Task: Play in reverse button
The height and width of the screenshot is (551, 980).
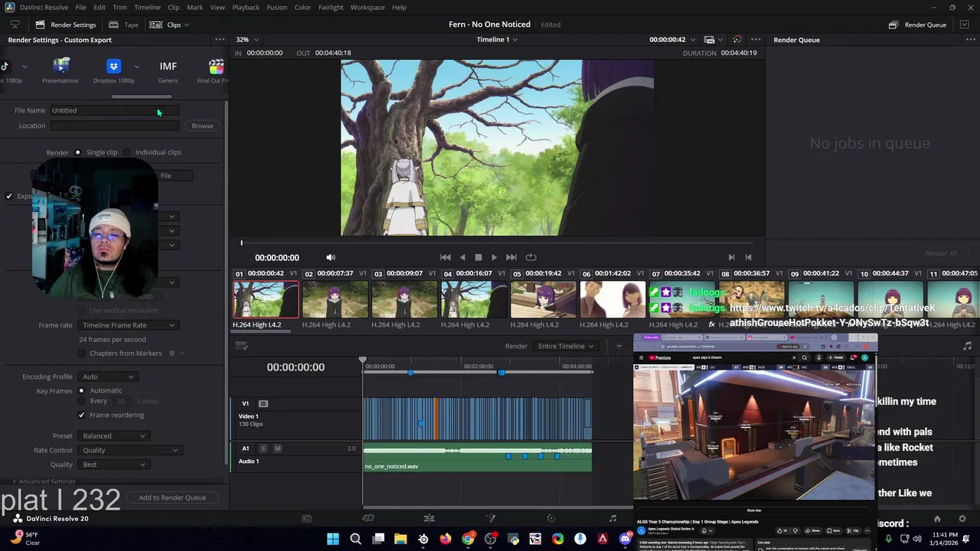Action: (x=462, y=258)
